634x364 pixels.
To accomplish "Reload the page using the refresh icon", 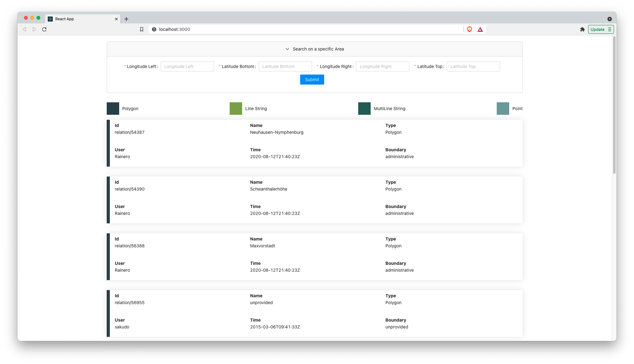I will (44, 29).
